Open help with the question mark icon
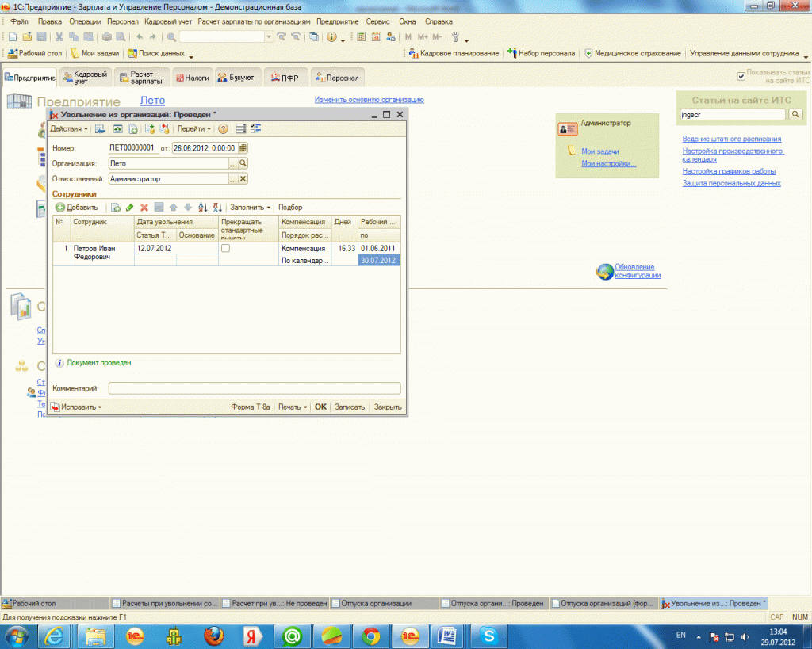 (224, 128)
